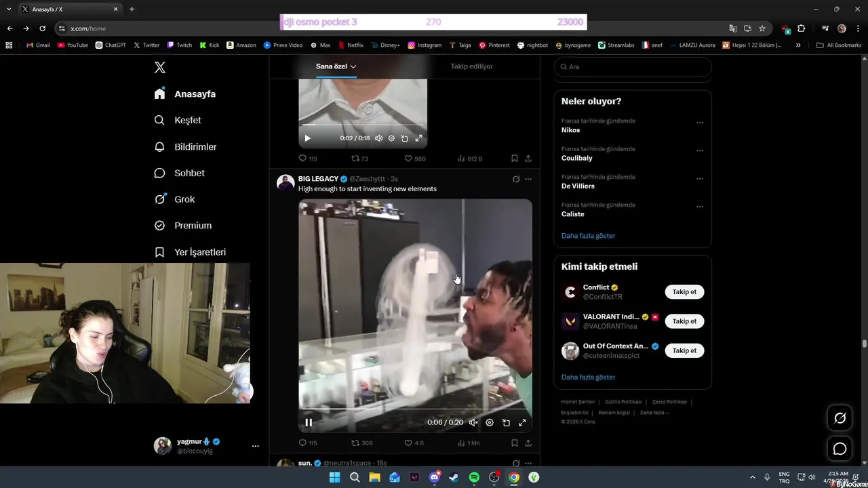
Task: Like the BIG LEGACY post
Action: tap(414, 443)
